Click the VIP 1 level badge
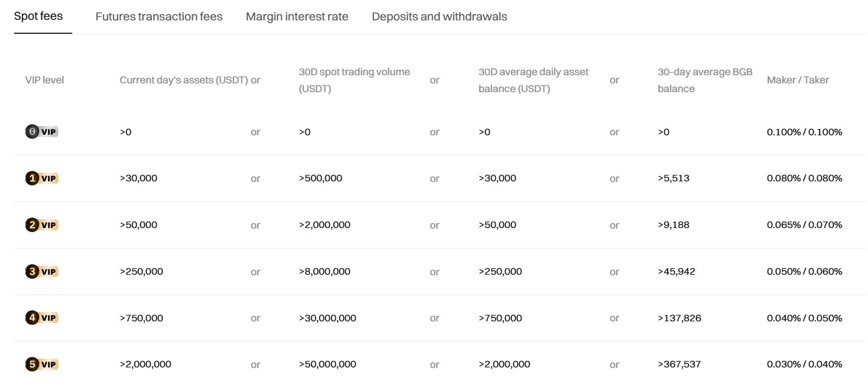Image resolution: width=868 pixels, height=382 pixels. tap(42, 178)
